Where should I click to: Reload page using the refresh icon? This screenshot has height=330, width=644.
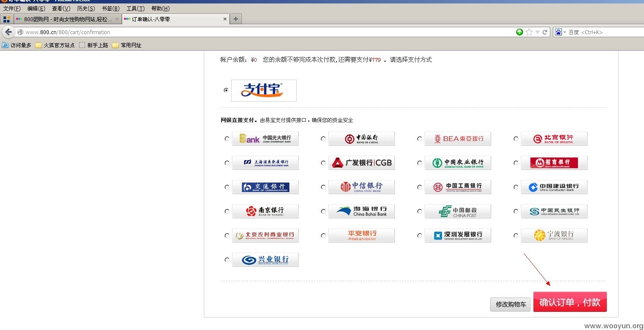click(x=545, y=32)
